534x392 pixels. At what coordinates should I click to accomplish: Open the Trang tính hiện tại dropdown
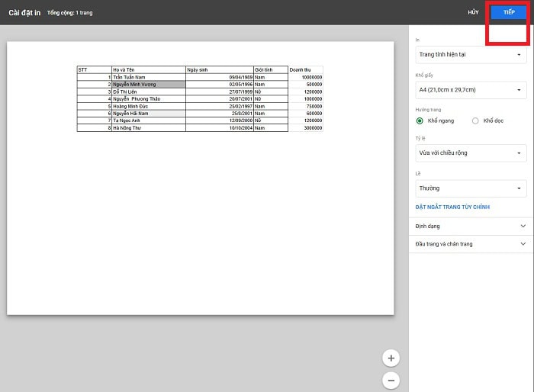tap(471, 55)
